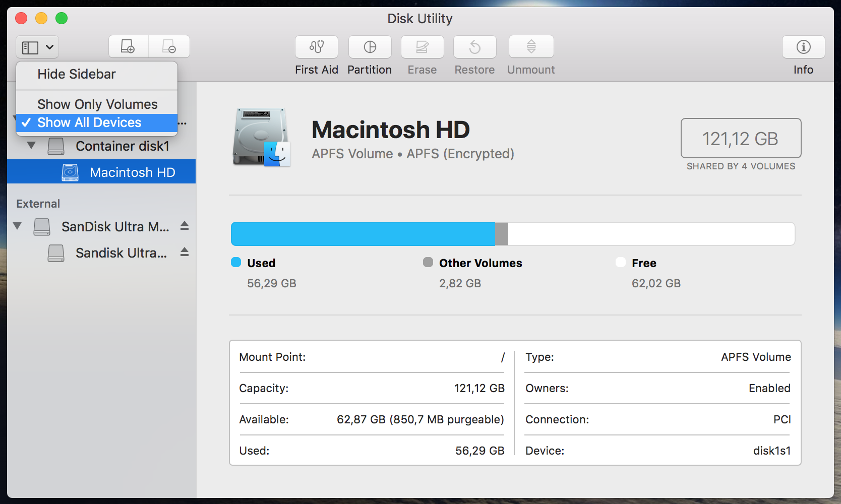Click the Connection PCI value
Image resolution: width=841 pixels, height=504 pixels.
[782, 419]
